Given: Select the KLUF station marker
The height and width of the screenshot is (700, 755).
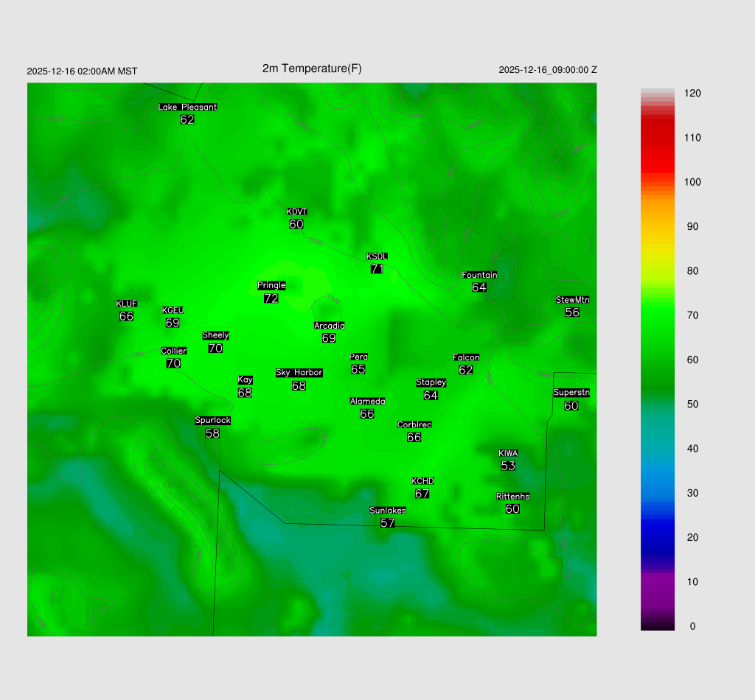Looking at the screenshot, I should pos(126,310).
